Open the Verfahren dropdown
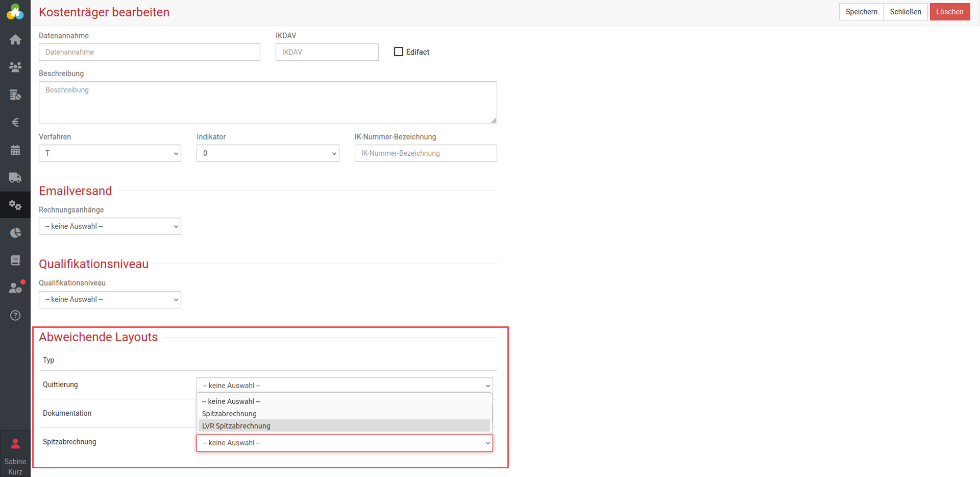The image size is (980, 477). coord(110,153)
